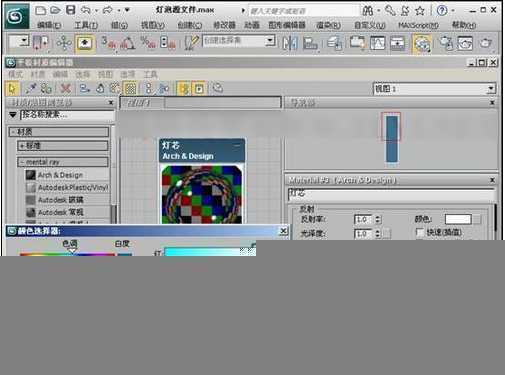Viewport: 505px width, 375px height.
Task: Open the Material Editor icon in the main toolbar
Action: pos(422,43)
